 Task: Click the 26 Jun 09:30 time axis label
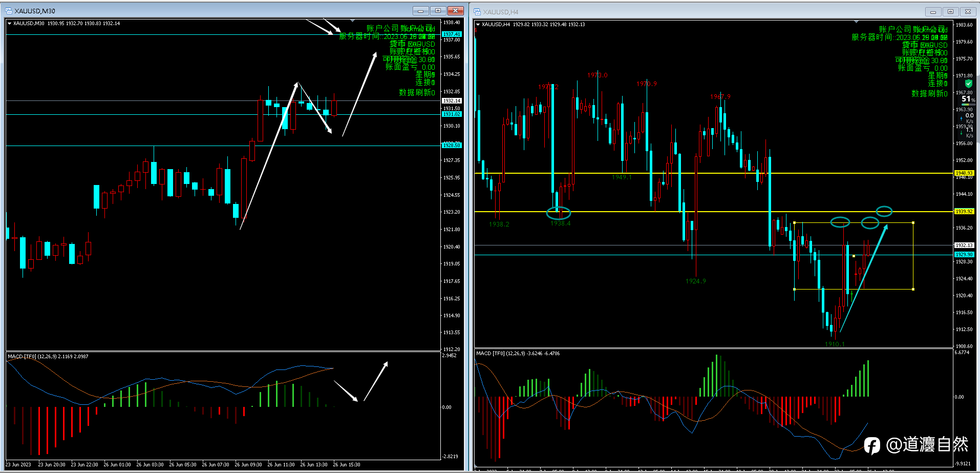(248, 465)
